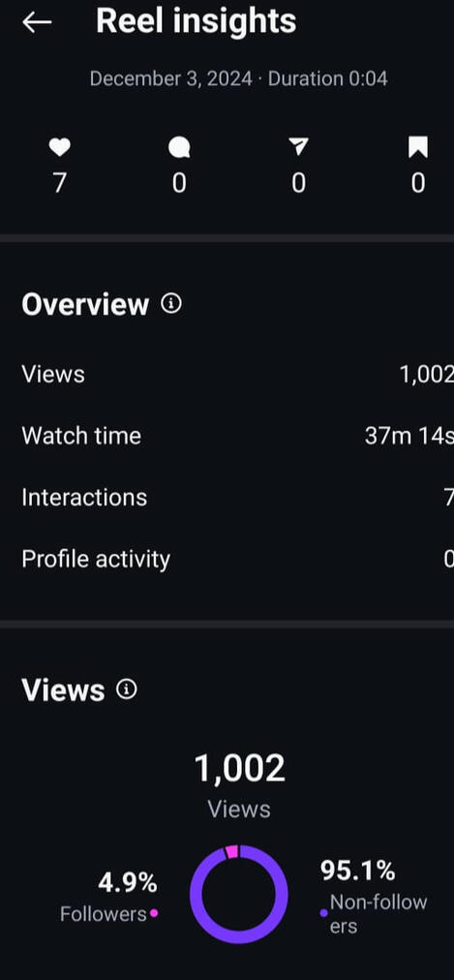The width and height of the screenshot is (454, 980).
Task: Select the Interactions row
Action: point(237,498)
